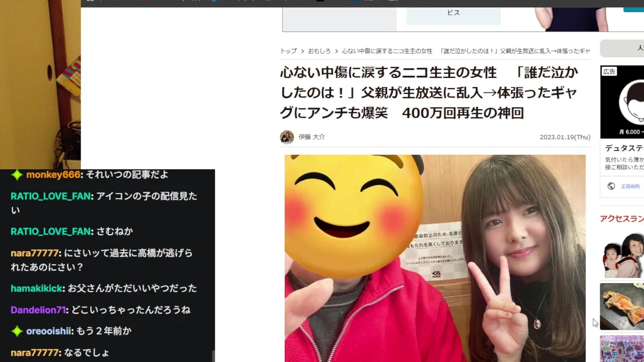Click the username oreooishii in chat
The width and height of the screenshot is (644, 362).
point(50,331)
